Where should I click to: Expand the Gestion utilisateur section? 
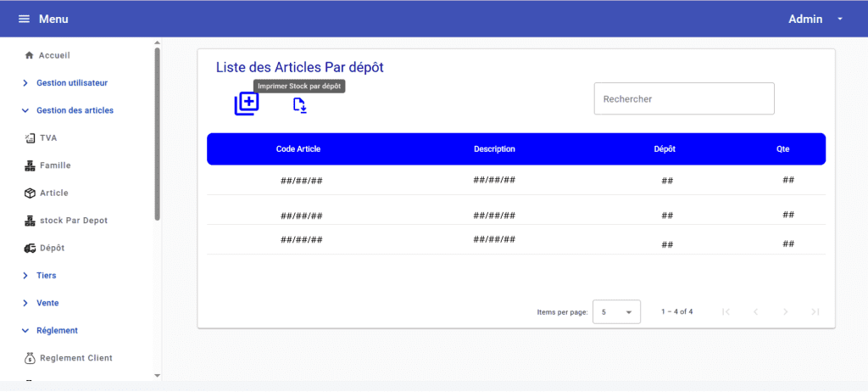point(25,83)
